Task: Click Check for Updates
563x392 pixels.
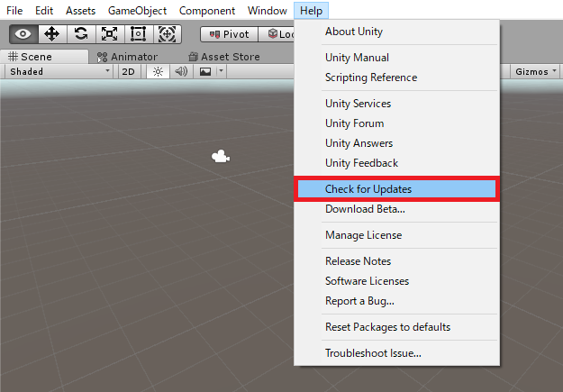Action: point(396,189)
